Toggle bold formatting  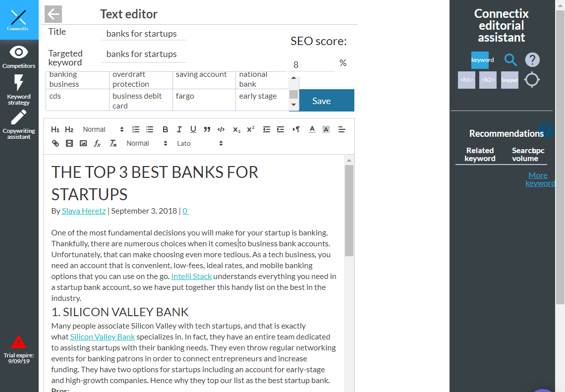166,130
